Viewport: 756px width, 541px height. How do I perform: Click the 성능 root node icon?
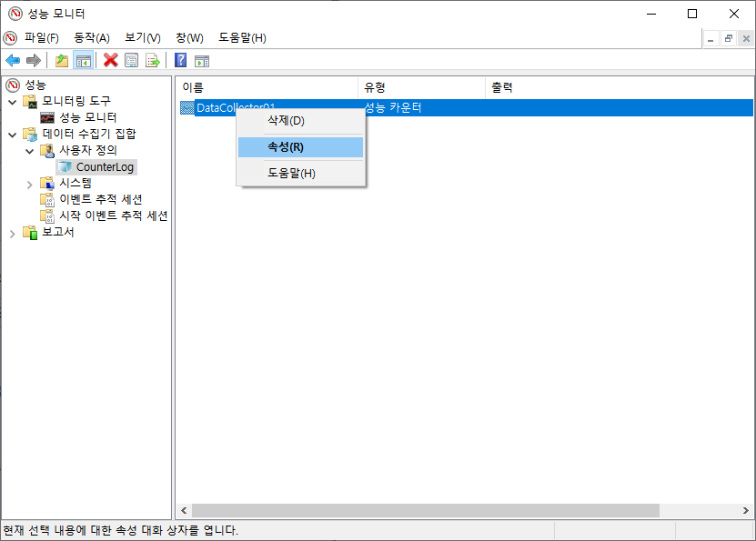click(13, 85)
